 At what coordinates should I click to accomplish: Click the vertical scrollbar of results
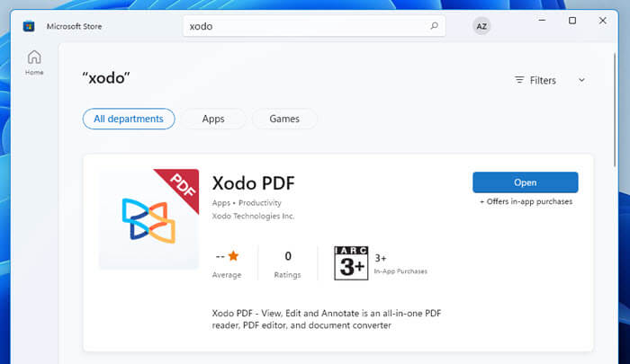click(x=615, y=109)
